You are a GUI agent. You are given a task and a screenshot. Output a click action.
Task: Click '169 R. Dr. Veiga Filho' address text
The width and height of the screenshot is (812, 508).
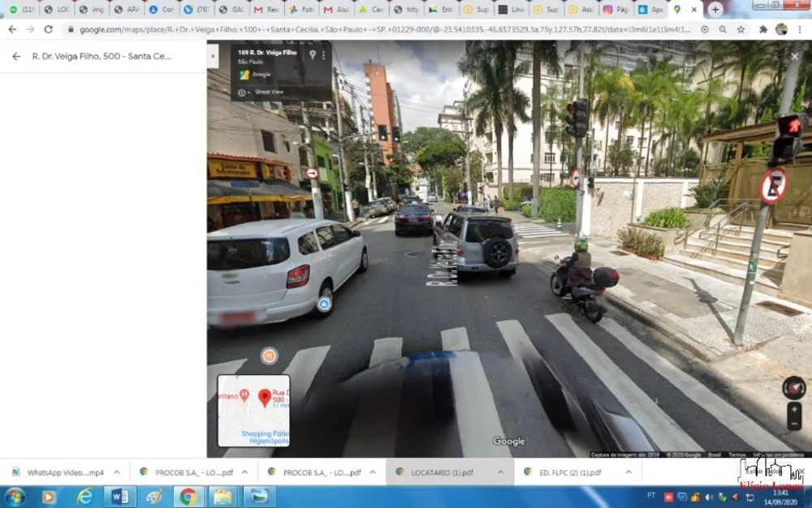(x=267, y=52)
